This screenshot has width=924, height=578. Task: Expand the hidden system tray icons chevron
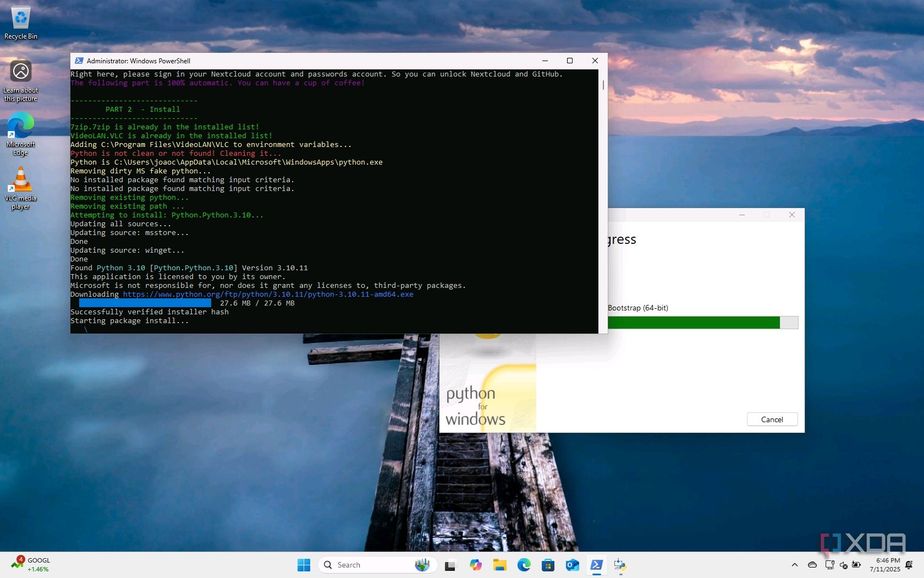point(794,565)
